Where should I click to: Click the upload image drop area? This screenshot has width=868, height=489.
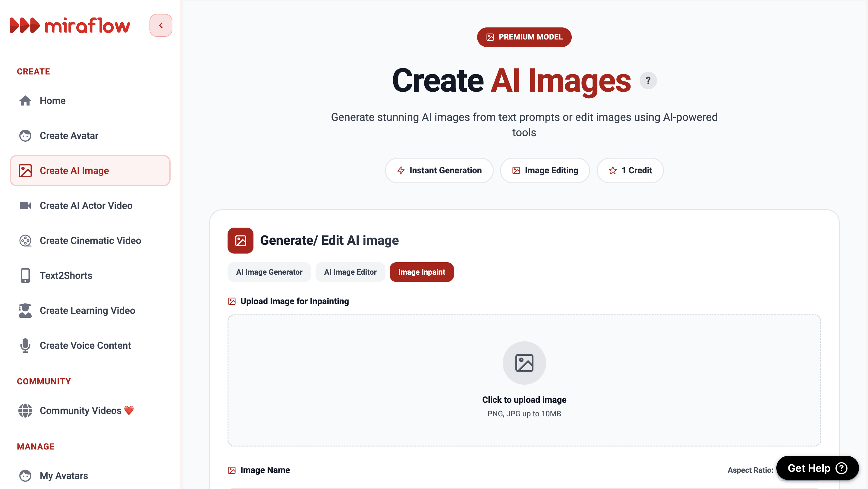tap(524, 380)
